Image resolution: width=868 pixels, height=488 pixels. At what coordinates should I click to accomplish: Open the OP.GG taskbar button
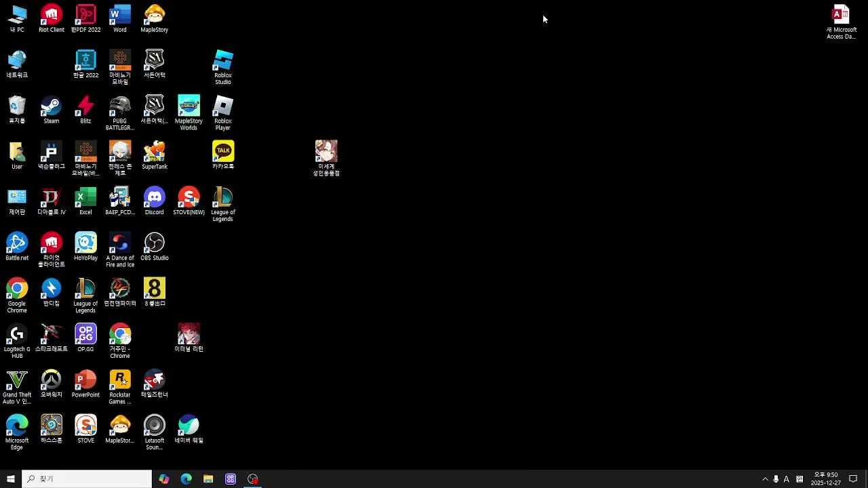point(231,479)
